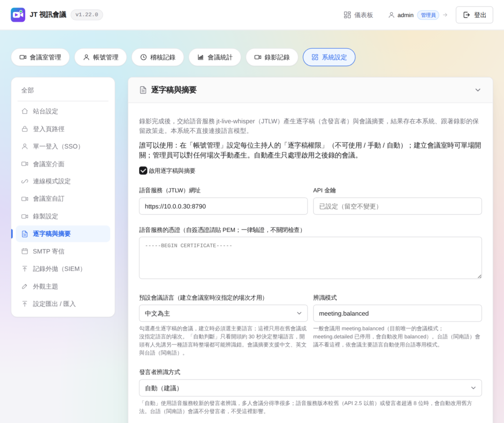Image resolution: width=504 pixels, height=423 pixels.
Task: Click the dashboard grid icon in header
Action: click(347, 15)
